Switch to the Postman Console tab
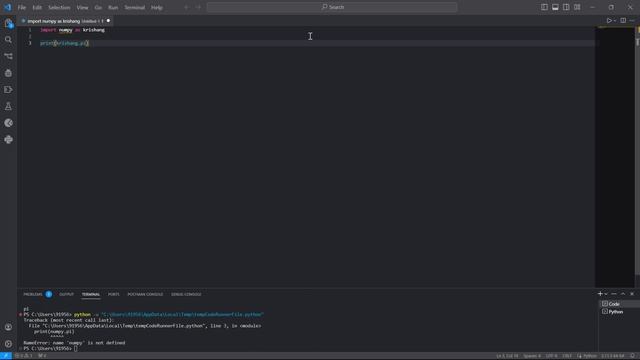 (x=145, y=294)
